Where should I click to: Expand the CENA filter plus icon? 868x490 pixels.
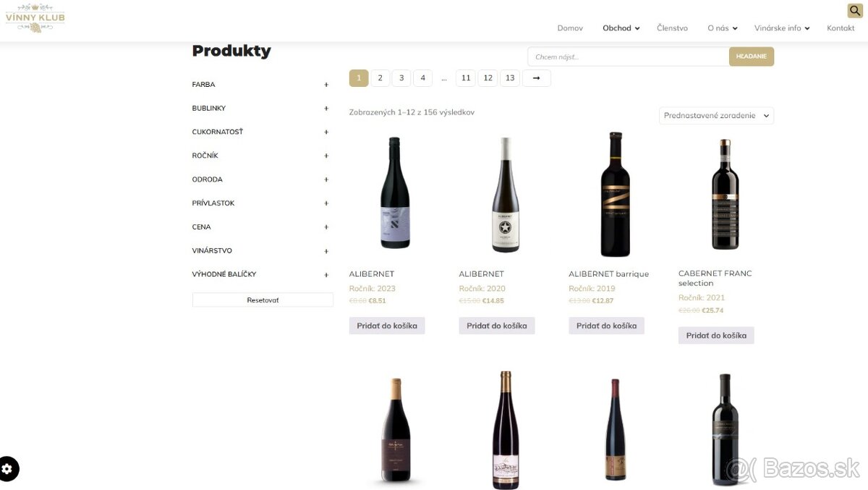pyautogui.click(x=326, y=227)
